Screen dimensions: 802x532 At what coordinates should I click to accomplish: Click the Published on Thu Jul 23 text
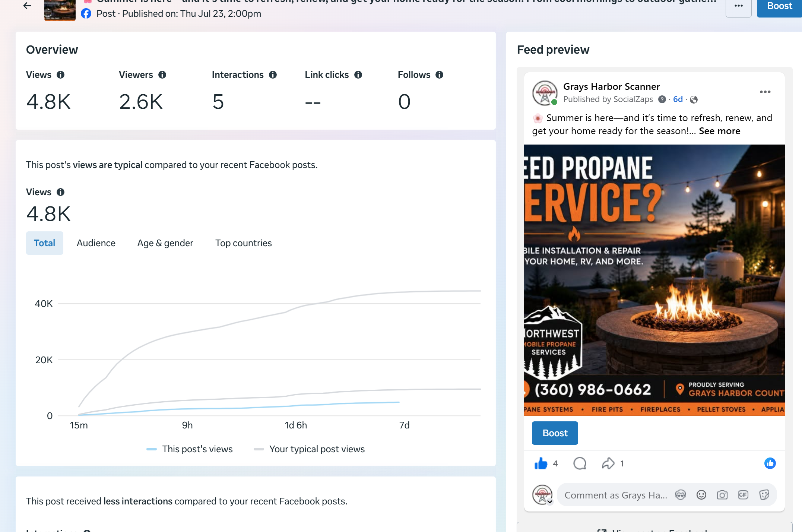(192, 14)
